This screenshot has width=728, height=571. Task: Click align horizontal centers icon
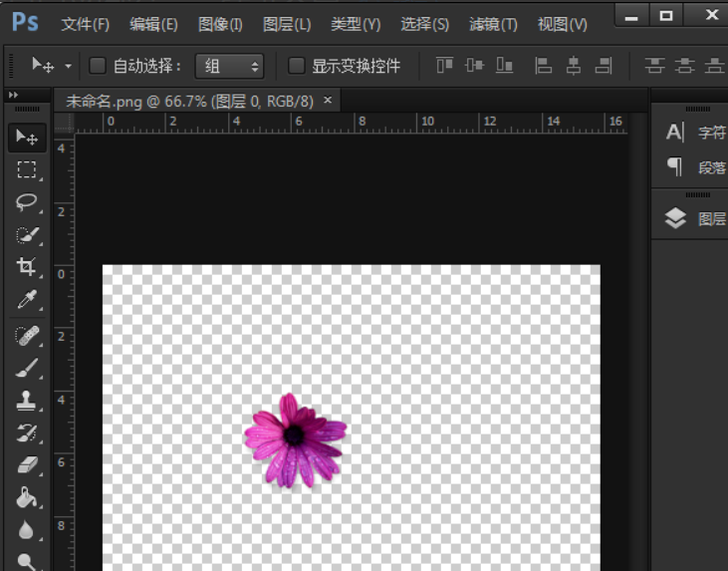click(574, 66)
